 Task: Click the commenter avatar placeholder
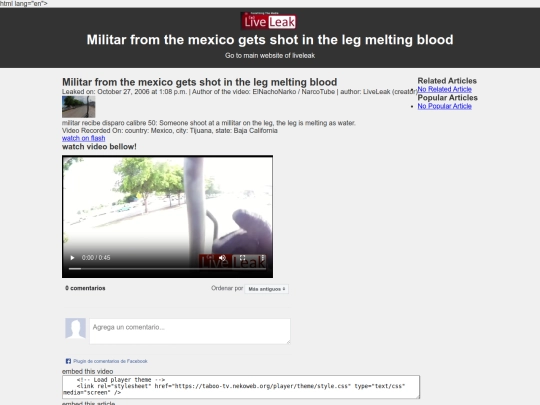pos(75,328)
